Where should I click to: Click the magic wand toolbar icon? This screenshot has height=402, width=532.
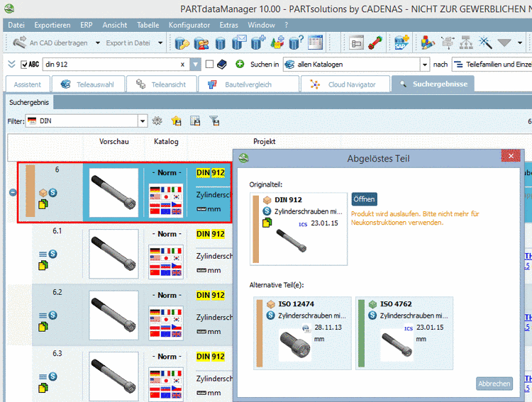[x=485, y=43]
